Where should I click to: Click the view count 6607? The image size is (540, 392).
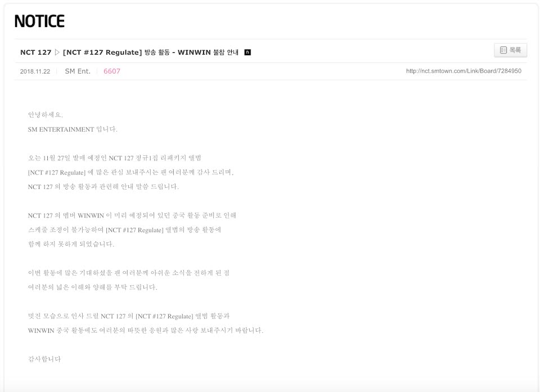pos(112,71)
